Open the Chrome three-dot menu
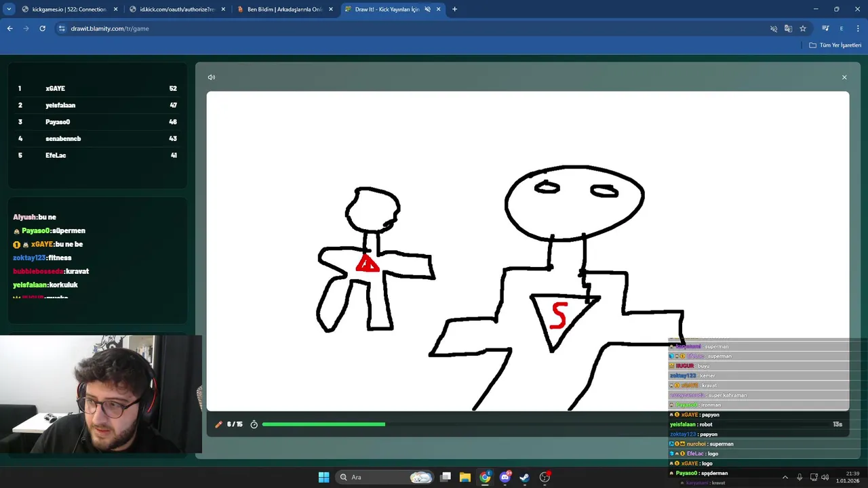868x488 pixels. 858,28
